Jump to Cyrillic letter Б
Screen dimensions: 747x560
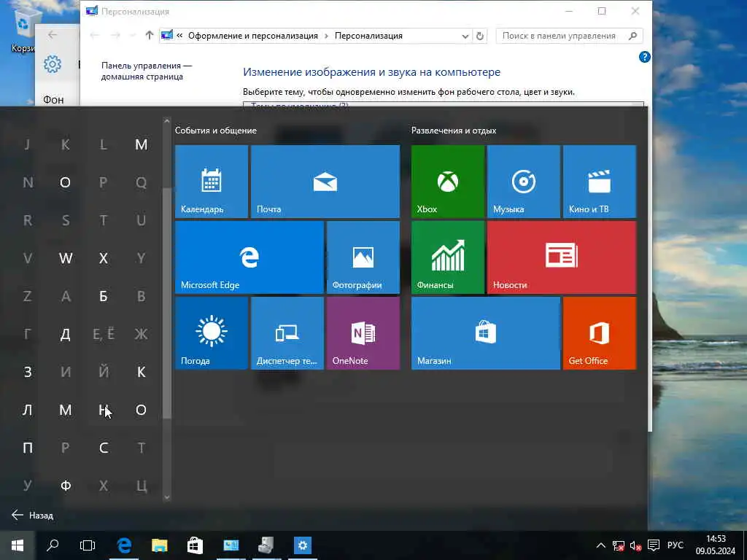point(104,296)
